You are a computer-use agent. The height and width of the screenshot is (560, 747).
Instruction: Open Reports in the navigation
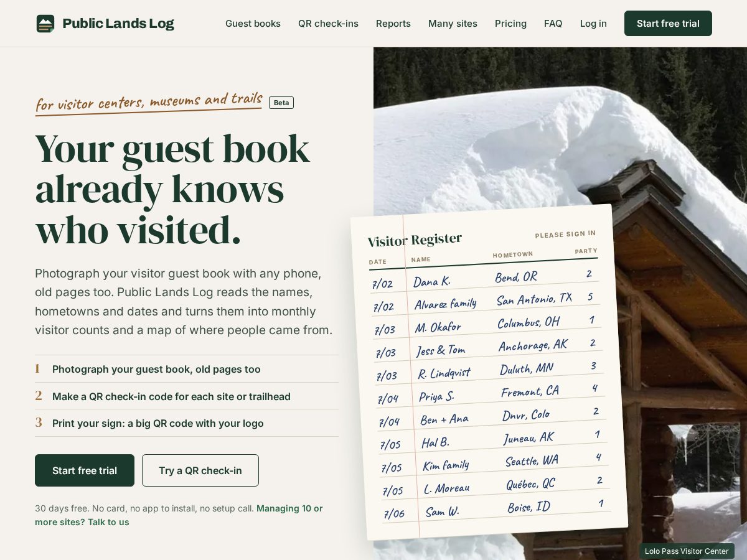[x=393, y=24]
